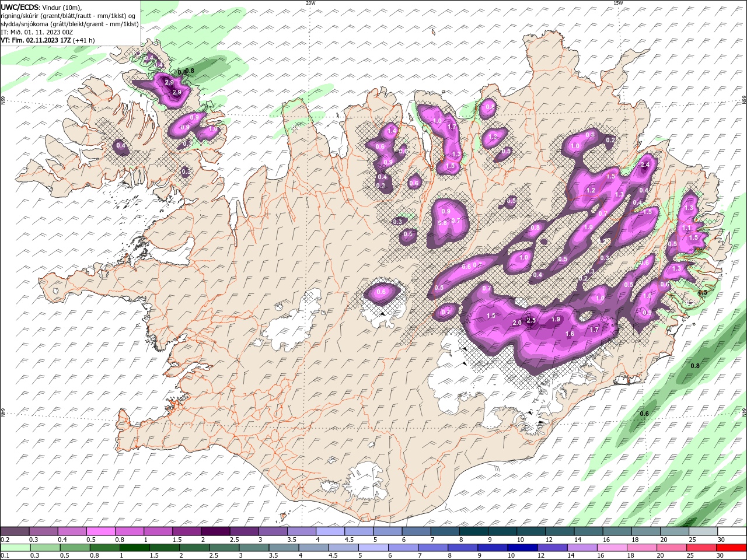The height and width of the screenshot is (560, 747).
Task: Click the 1.1 snowfall value on the east coast
Action: [686, 228]
